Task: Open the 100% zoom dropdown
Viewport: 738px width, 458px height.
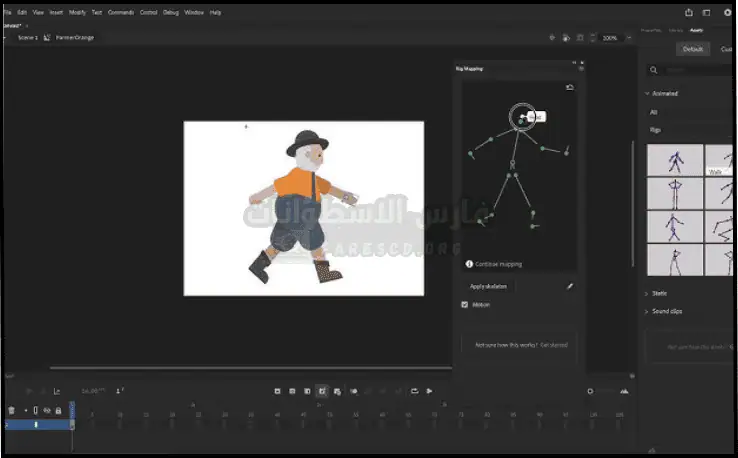Action: 628,38
